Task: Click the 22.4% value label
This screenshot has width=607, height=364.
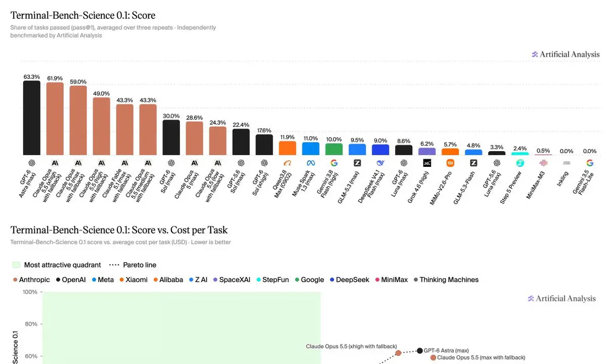Action: tap(241, 125)
